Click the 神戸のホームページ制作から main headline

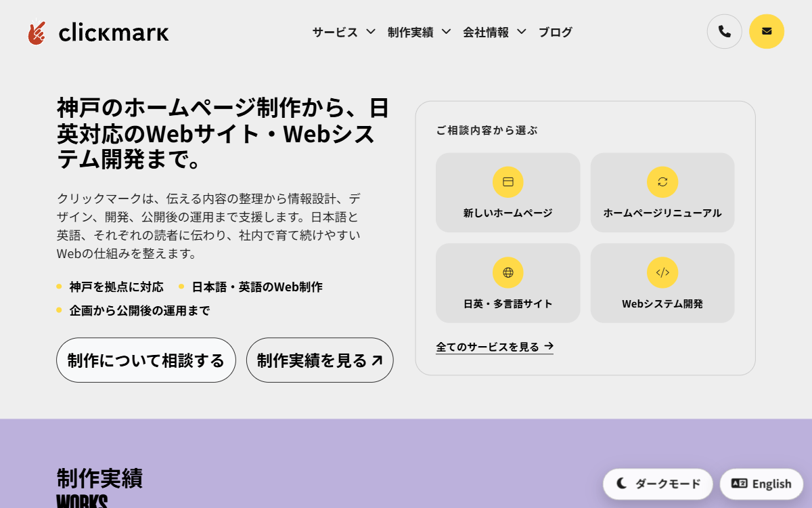click(223, 134)
